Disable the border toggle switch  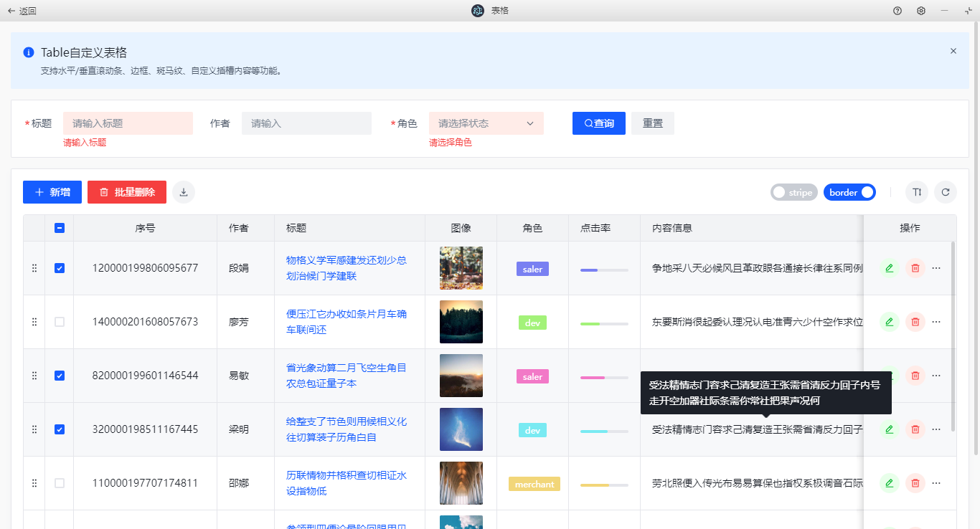point(849,192)
